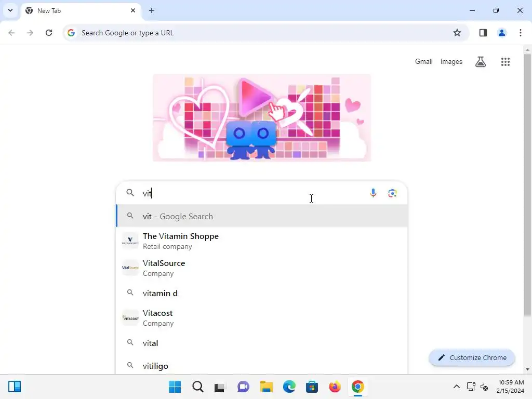
Task: Choose The Vitamin Shoppe suggestion
Action: click(x=262, y=241)
